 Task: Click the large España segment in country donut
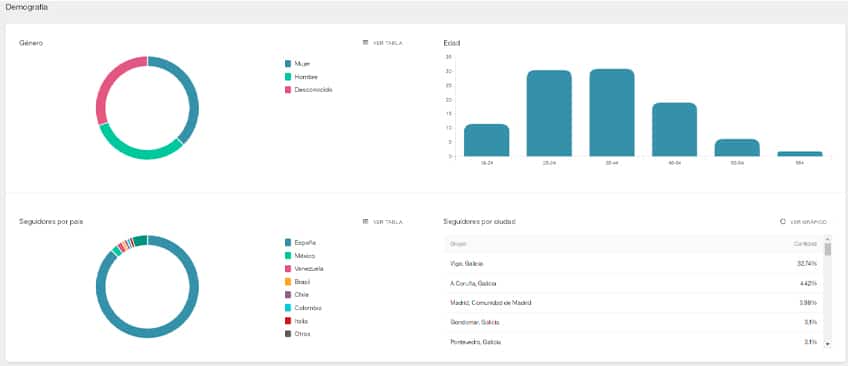pos(147,334)
